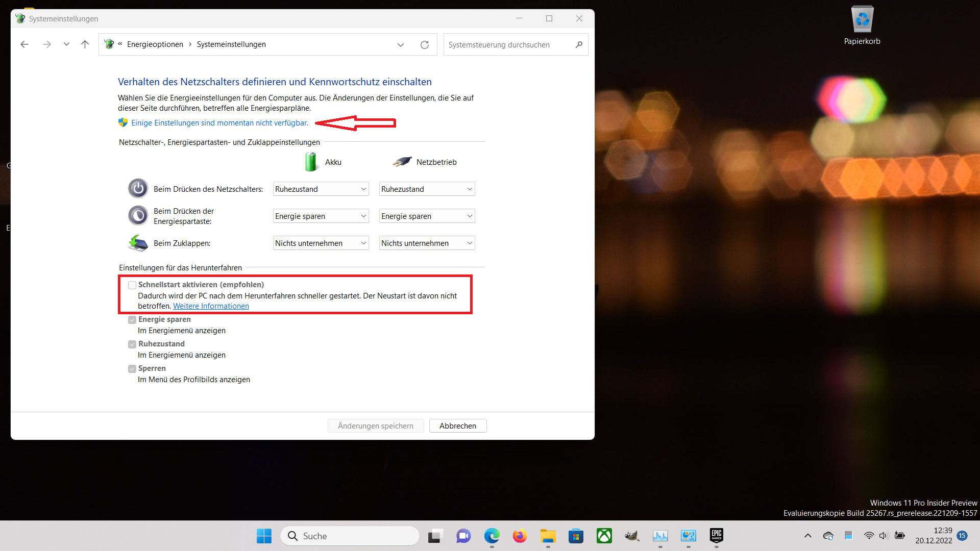Toggle the Ruhezustand checkbox

132,344
